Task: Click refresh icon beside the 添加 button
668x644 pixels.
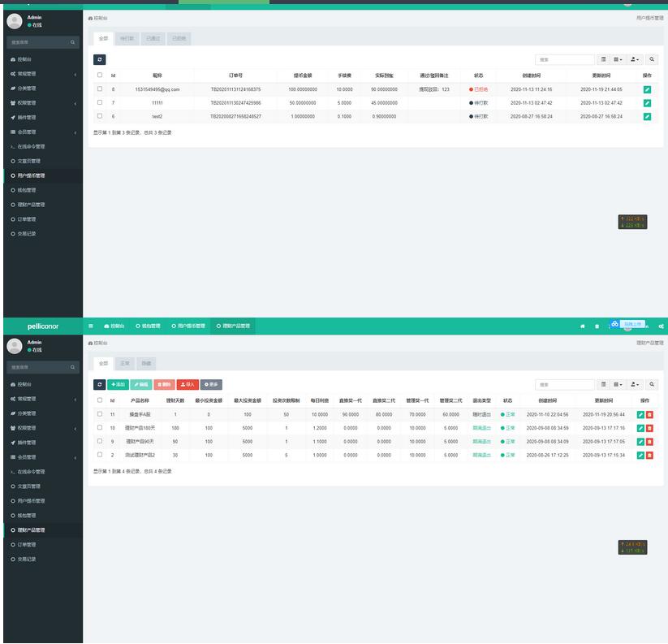Action: (100, 384)
